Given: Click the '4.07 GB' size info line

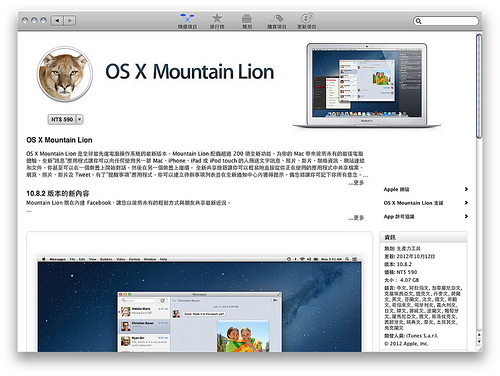Looking at the screenshot, I should tap(401, 280).
